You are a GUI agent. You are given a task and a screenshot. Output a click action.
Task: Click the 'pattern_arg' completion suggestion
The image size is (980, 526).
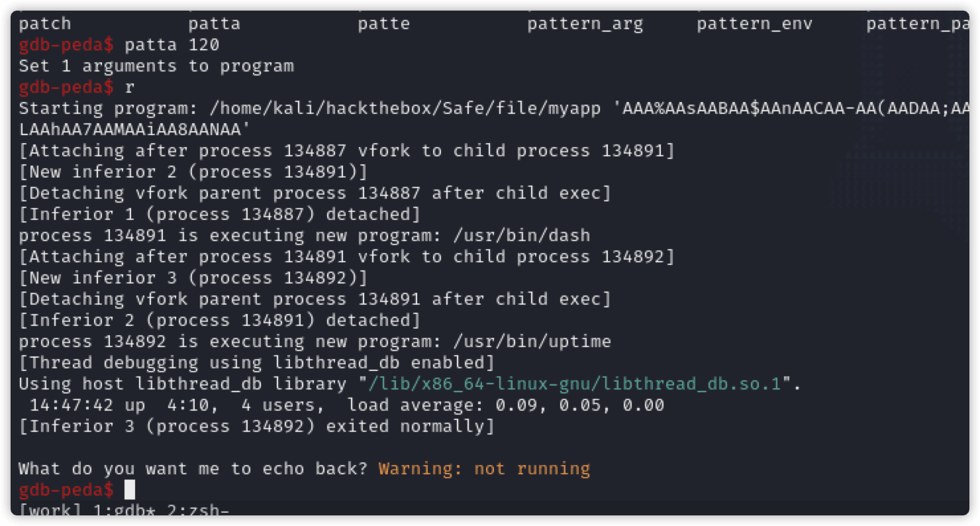click(x=585, y=25)
